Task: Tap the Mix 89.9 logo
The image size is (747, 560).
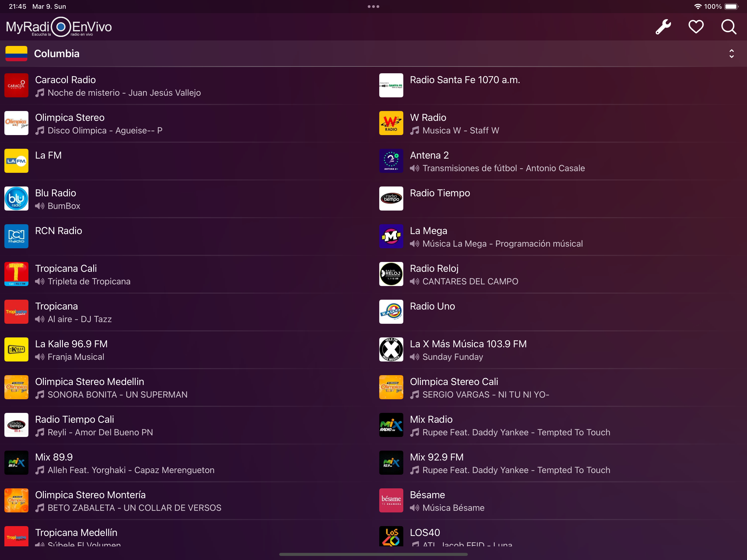Action: pos(16,463)
